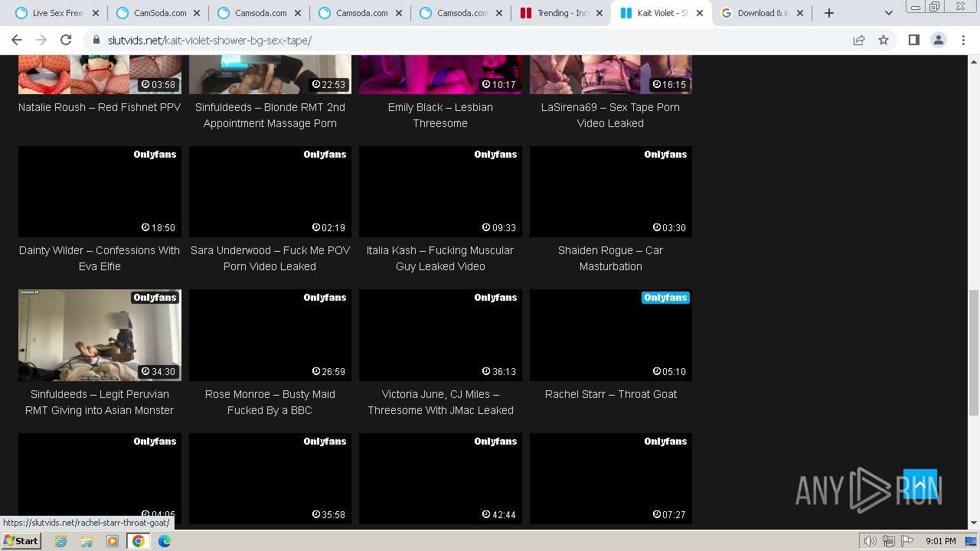Expand the tab search dropdown arrow
Viewport: 980px width, 551px height.
click(x=888, y=13)
